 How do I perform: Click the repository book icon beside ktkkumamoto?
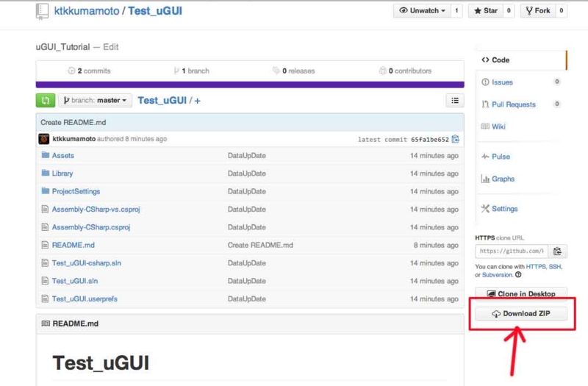tap(42, 11)
